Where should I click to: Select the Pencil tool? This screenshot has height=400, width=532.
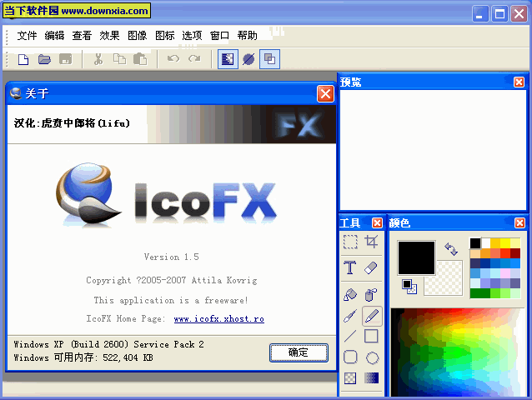pos(372,316)
